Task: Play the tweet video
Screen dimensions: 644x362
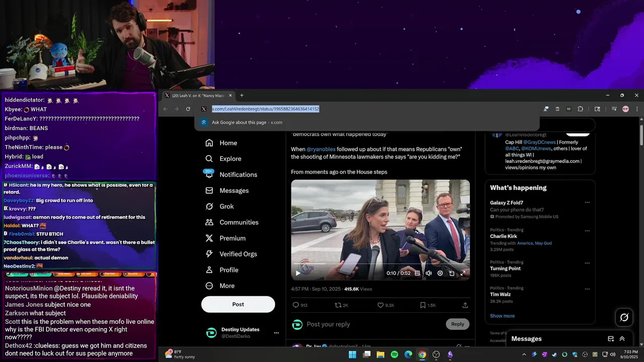Action: [x=298, y=273]
